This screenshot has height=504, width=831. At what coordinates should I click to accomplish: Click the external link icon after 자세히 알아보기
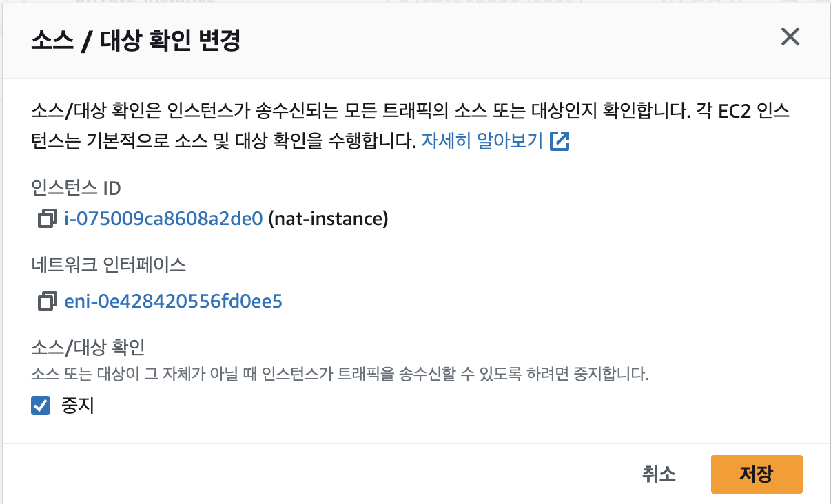pos(560,142)
